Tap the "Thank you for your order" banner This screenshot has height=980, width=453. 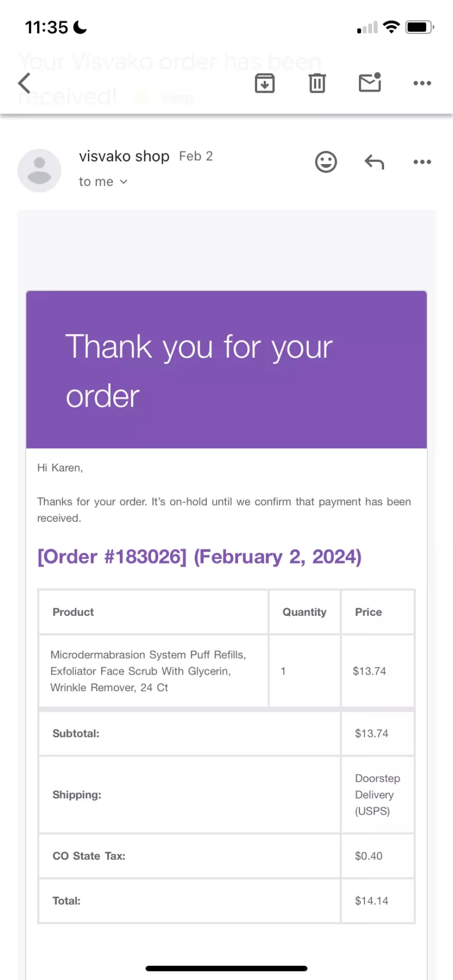coord(226,370)
